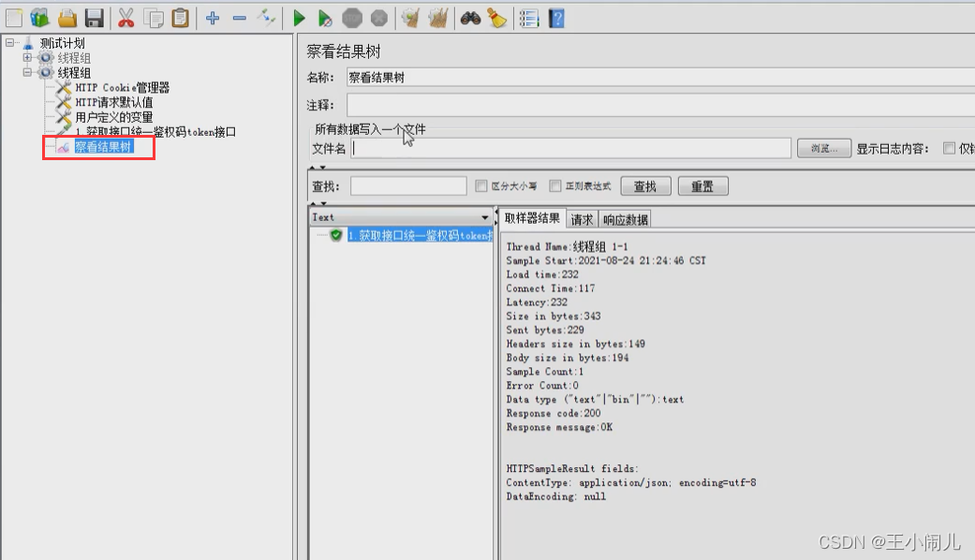The height and width of the screenshot is (560, 975).
Task: Reset search with the yellow brush icon
Action: (496, 18)
